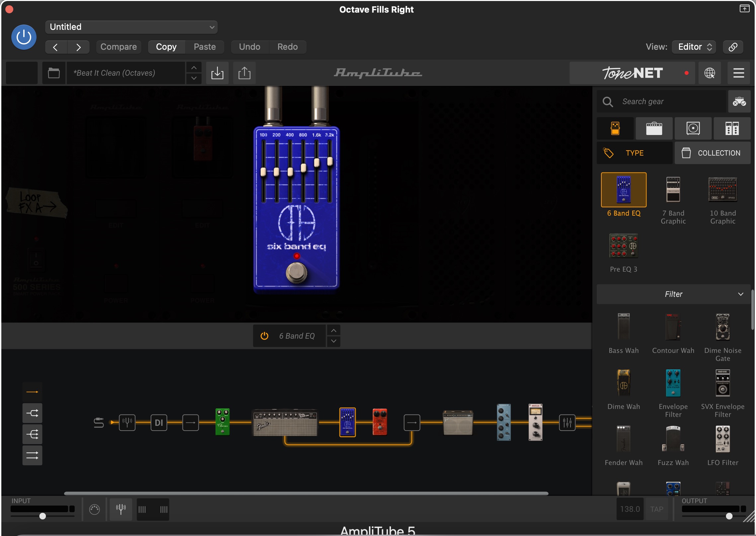Click the Undo button
The width and height of the screenshot is (756, 536).
coord(250,47)
